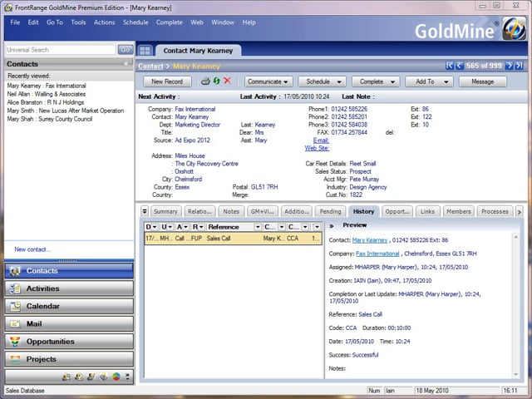The image size is (532, 399).
Task: Print the contact using the printer icon
Action: coord(205,81)
